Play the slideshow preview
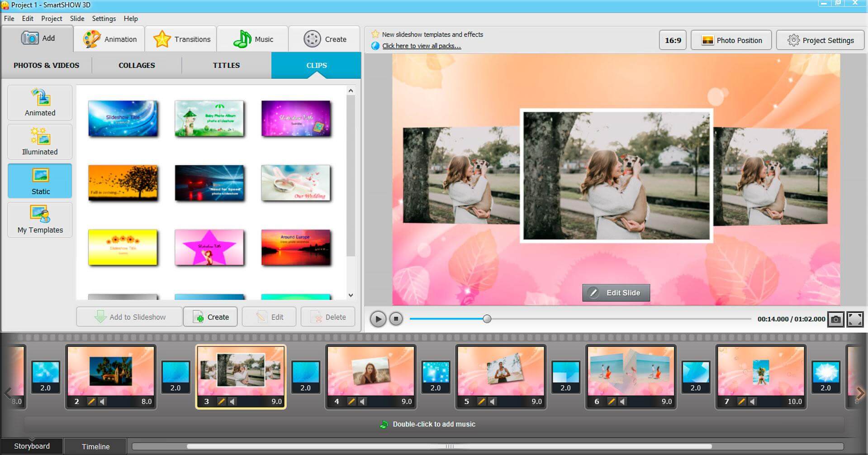This screenshot has width=868, height=455. 378,319
